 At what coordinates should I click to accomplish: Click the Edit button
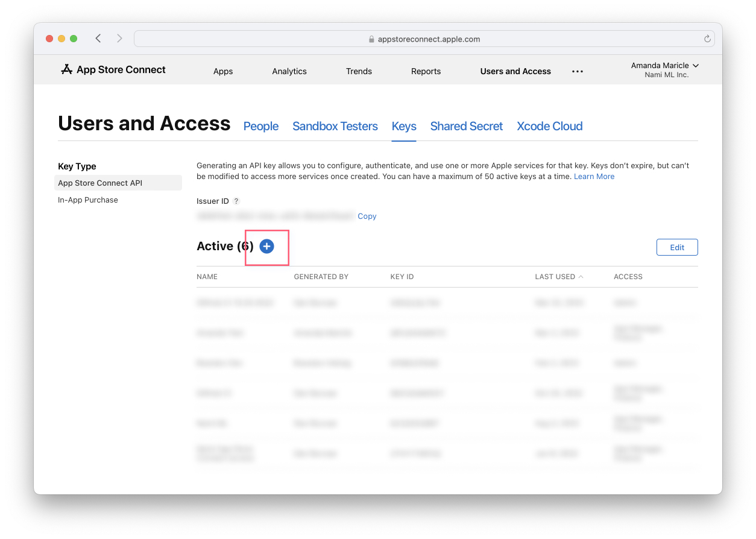677,247
